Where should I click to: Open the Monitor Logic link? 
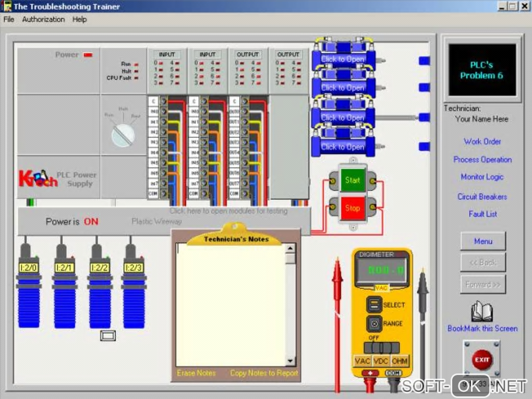tap(482, 177)
